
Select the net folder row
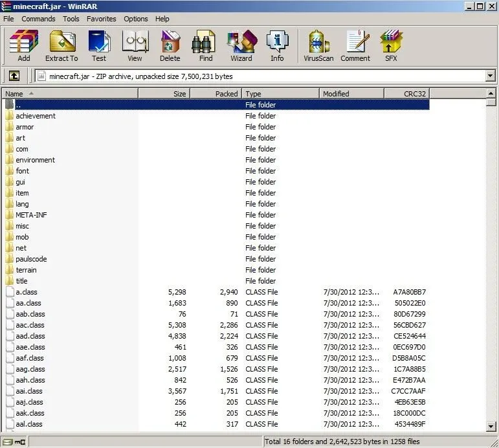click(x=216, y=248)
